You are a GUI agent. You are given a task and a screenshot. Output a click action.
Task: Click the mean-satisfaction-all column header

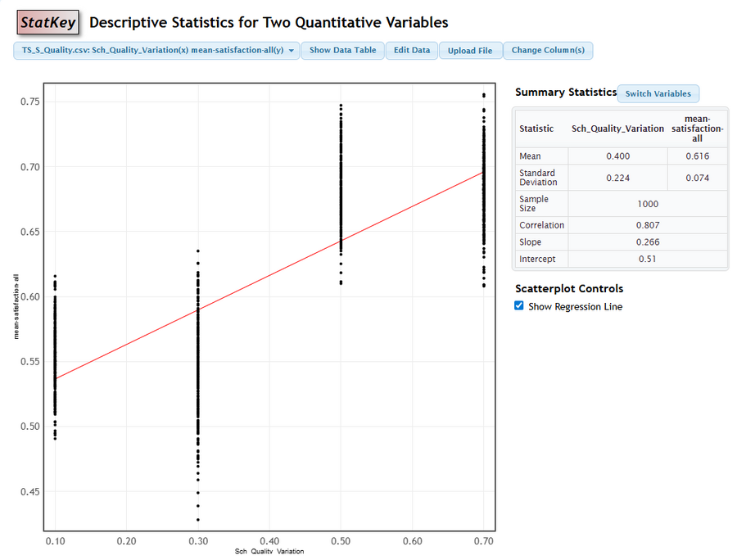[x=697, y=129]
